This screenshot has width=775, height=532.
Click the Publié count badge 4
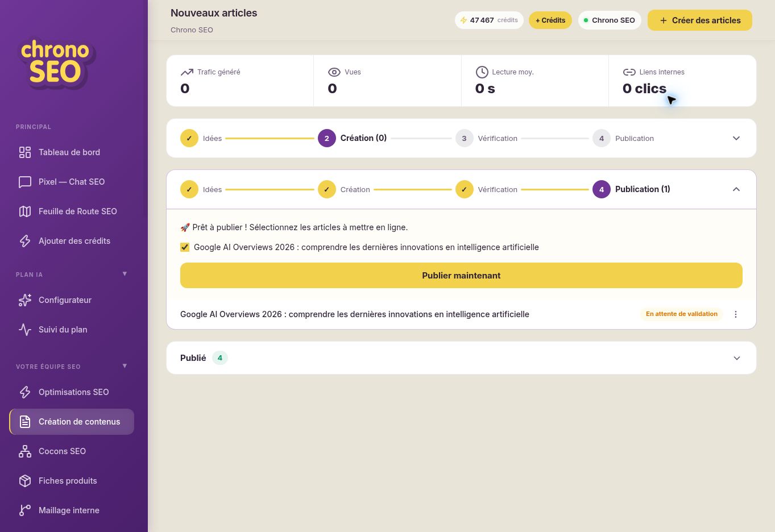tap(220, 358)
